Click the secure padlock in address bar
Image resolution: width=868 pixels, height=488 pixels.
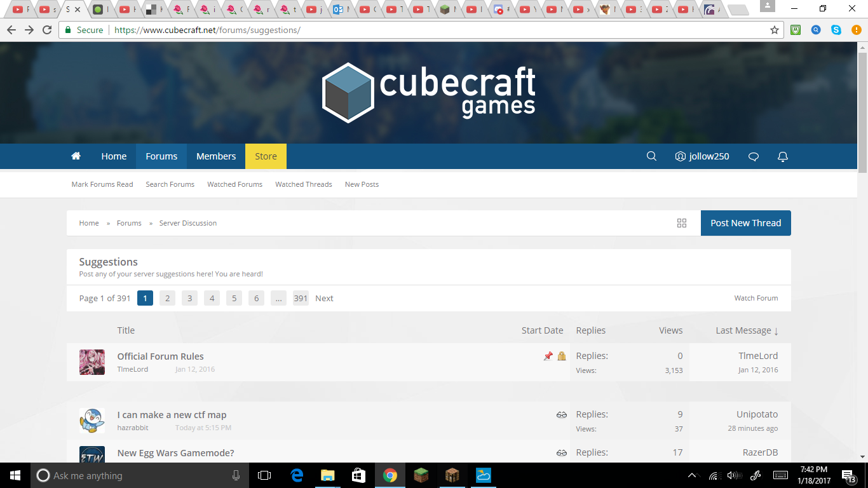coord(68,30)
